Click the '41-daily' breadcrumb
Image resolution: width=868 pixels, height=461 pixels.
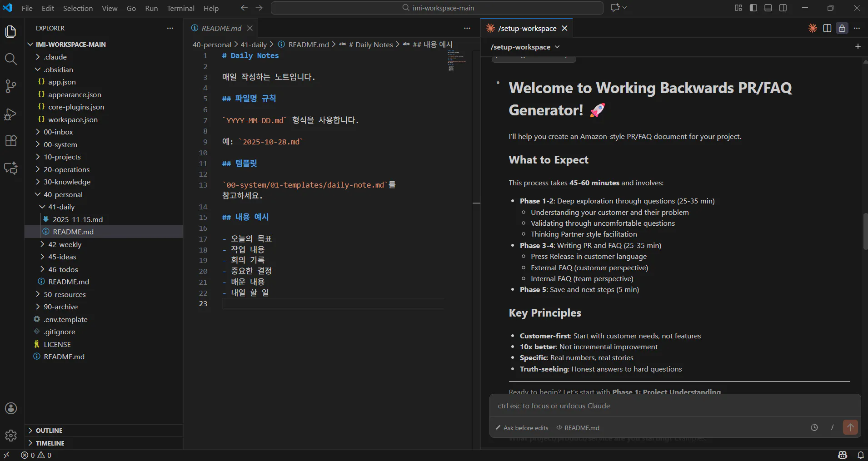click(254, 45)
